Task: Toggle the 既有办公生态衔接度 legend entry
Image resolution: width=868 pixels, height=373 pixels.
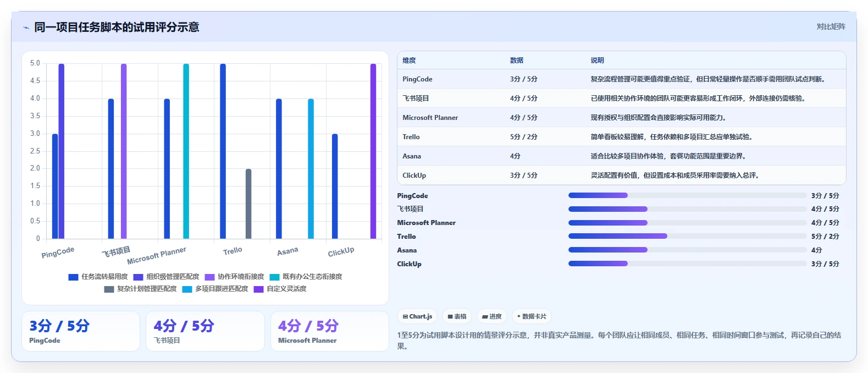Action: click(306, 277)
